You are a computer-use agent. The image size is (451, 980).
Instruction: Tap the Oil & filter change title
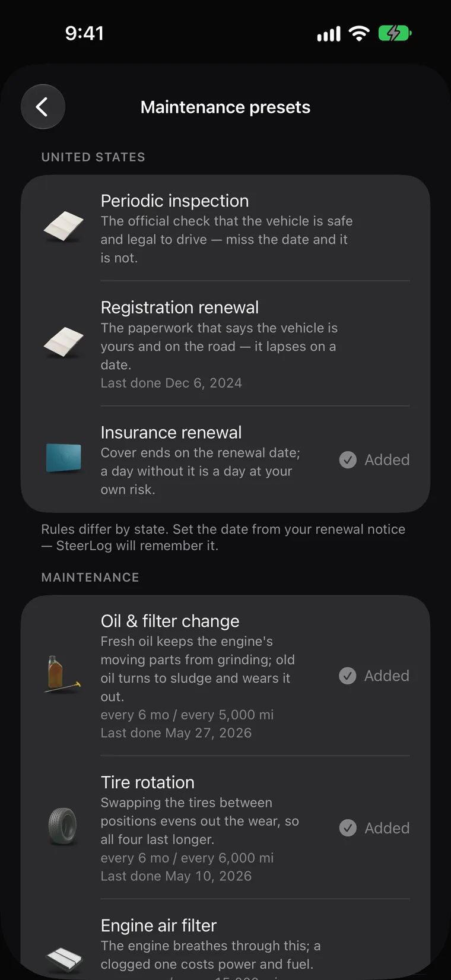tap(170, 621)
